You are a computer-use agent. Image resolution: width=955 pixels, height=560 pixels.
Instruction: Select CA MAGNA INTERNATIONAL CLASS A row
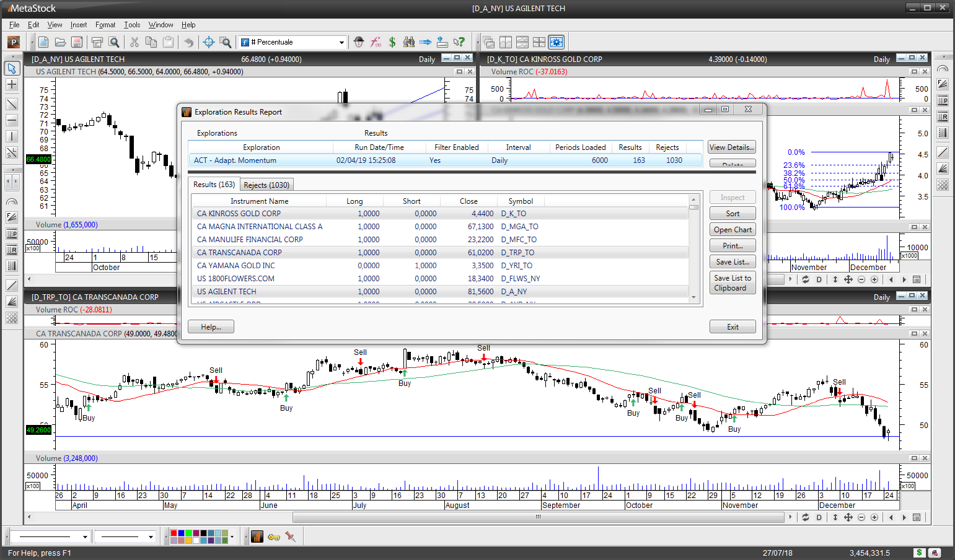point(440,227)
